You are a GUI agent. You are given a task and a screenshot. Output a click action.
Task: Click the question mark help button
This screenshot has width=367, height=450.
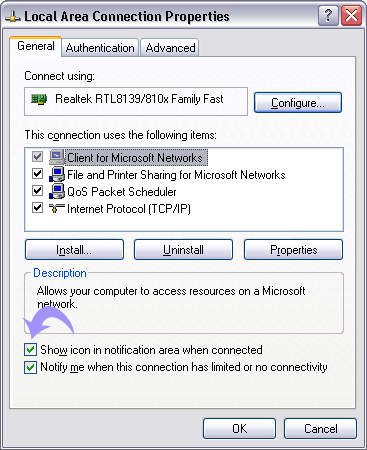coord(328,16)
